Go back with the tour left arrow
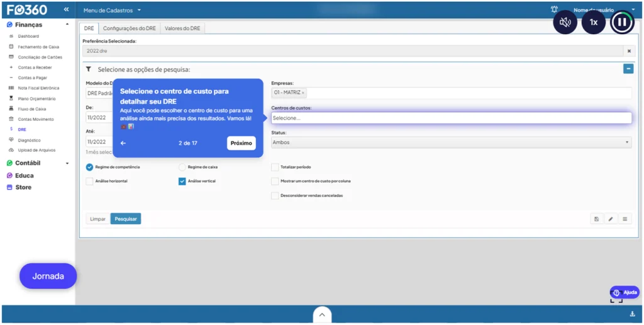644x325 pixels. [123, 143]
